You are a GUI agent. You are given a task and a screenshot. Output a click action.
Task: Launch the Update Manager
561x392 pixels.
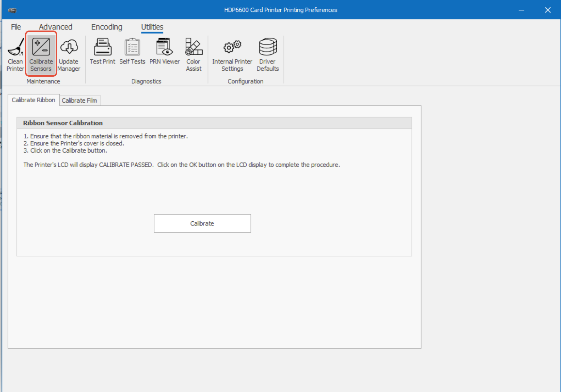tap(69, 54)
